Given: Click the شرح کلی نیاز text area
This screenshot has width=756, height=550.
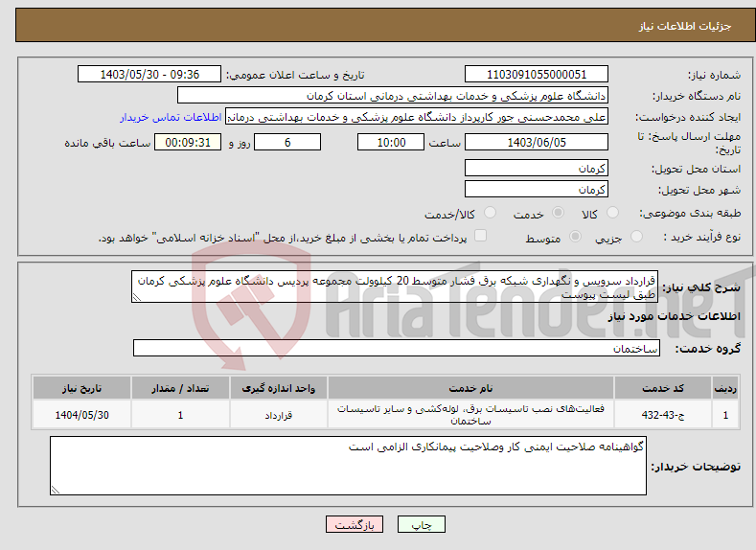Looking at the screenshot, I should (x=395, y=286).
